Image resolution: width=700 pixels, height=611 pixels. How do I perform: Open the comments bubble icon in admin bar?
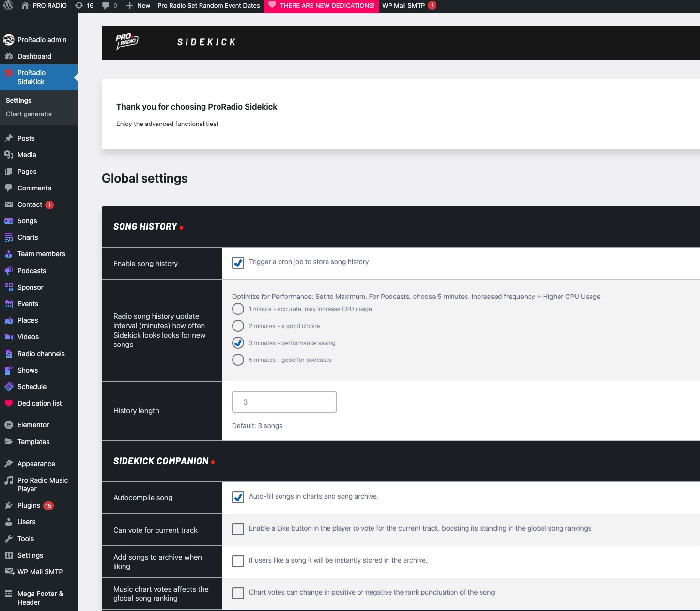pyautogui.click(x=106, y=5)
